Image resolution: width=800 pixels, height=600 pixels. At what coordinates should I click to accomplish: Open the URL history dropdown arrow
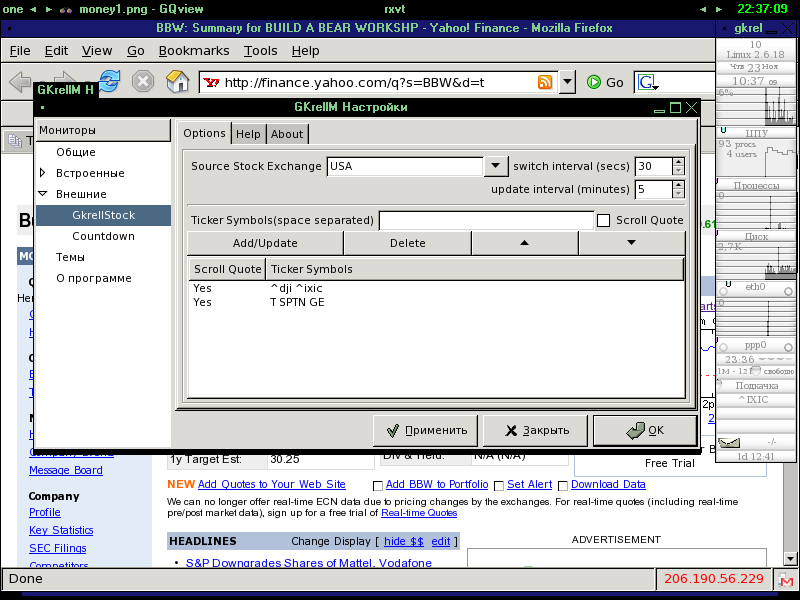click(567, 82)
